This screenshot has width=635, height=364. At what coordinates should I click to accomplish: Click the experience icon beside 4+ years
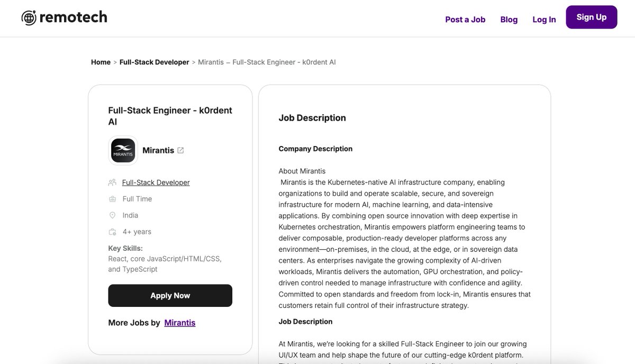pyautogui.click(x=112, y=232)
